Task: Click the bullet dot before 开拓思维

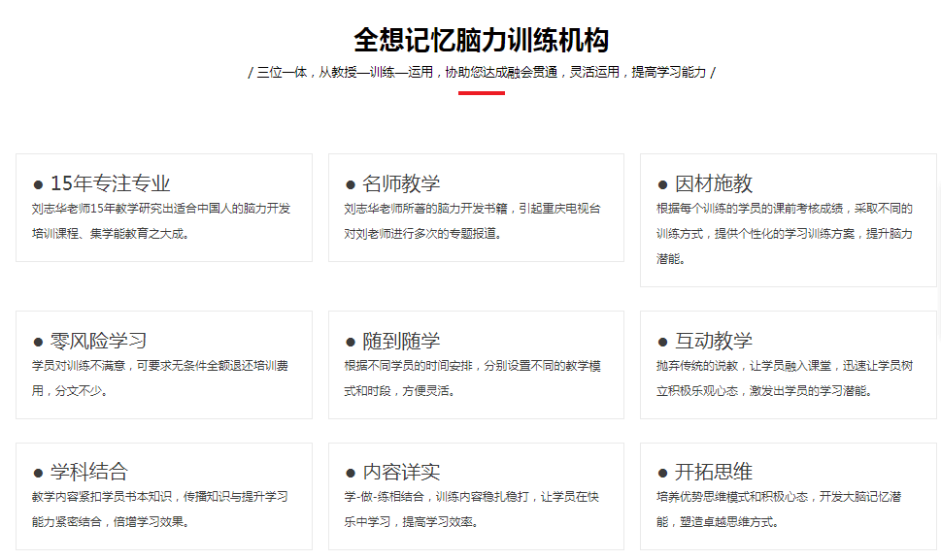Action: click(x=662, y=473)
